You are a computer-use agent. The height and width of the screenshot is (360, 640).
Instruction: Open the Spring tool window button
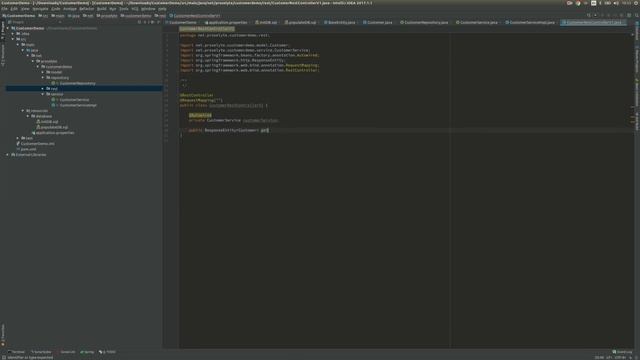[x=87, y=352]
